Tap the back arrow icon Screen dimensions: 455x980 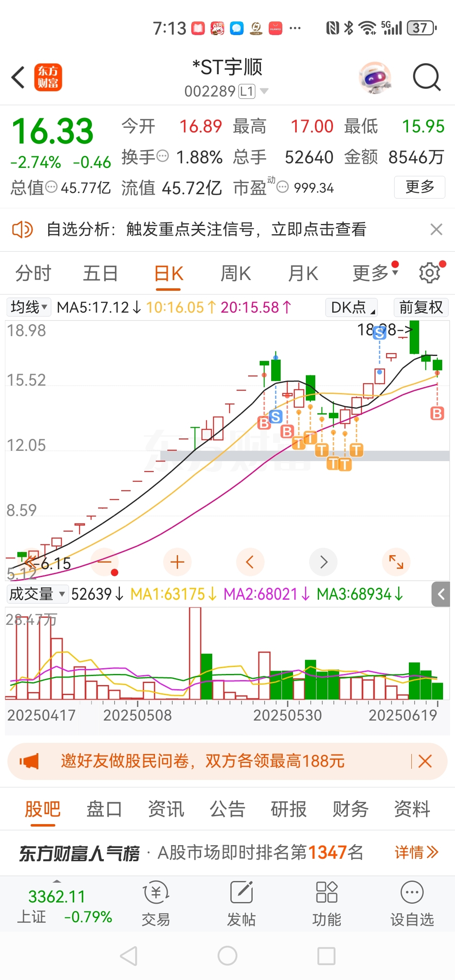[18, 77]
